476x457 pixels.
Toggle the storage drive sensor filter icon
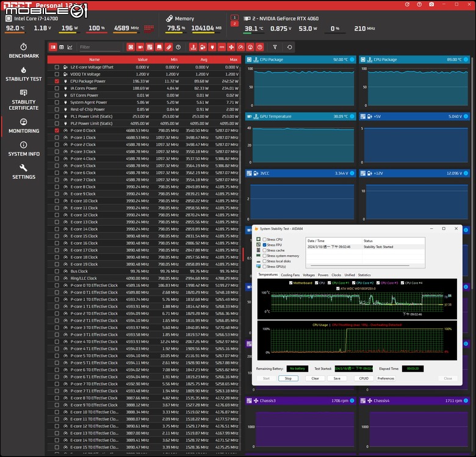pos(159,47)
